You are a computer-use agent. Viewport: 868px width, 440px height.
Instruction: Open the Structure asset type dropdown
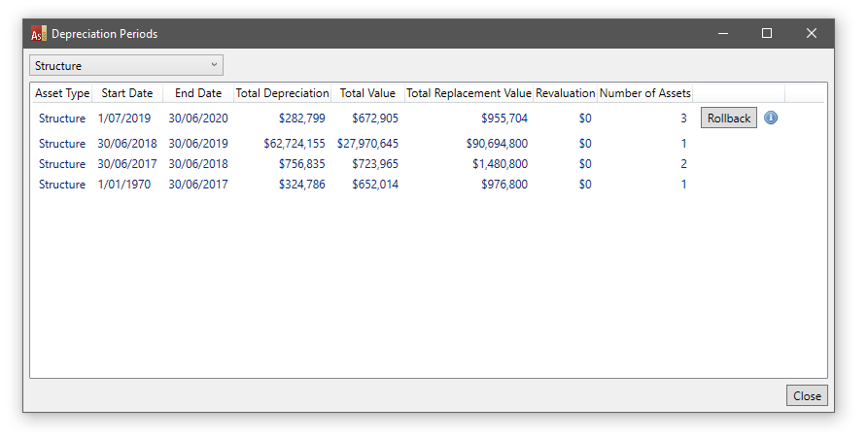[x=126, y=66]
